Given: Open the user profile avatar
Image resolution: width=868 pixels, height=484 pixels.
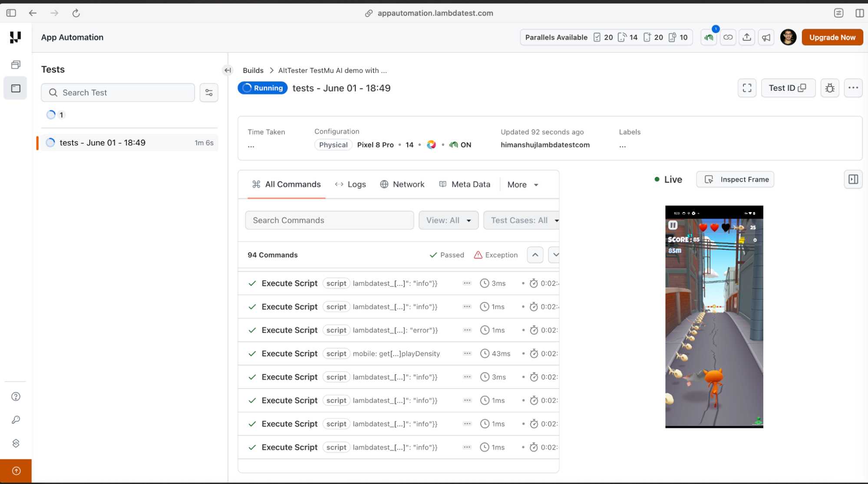Looking at the screenshot, I should (x=788, y=37).
